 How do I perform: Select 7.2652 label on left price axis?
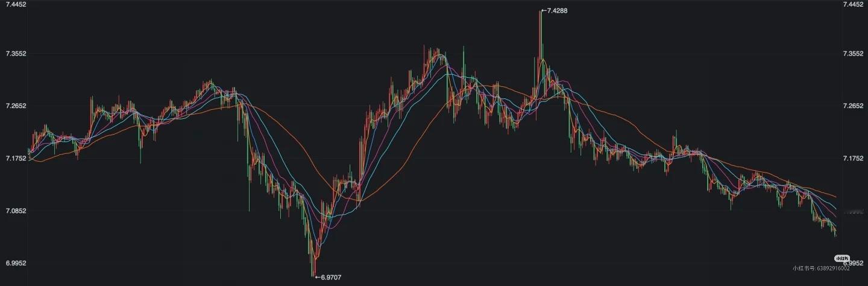point(16,106)
